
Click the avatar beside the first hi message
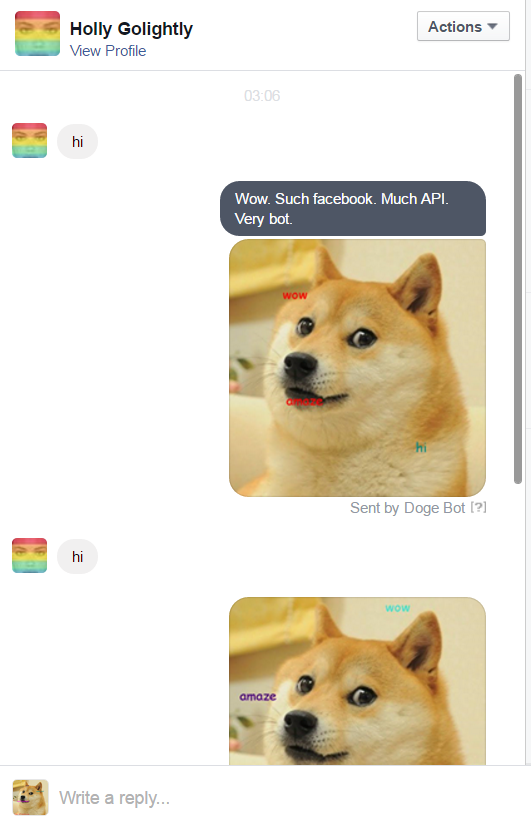pyautogui.click(x=29, y=140)
